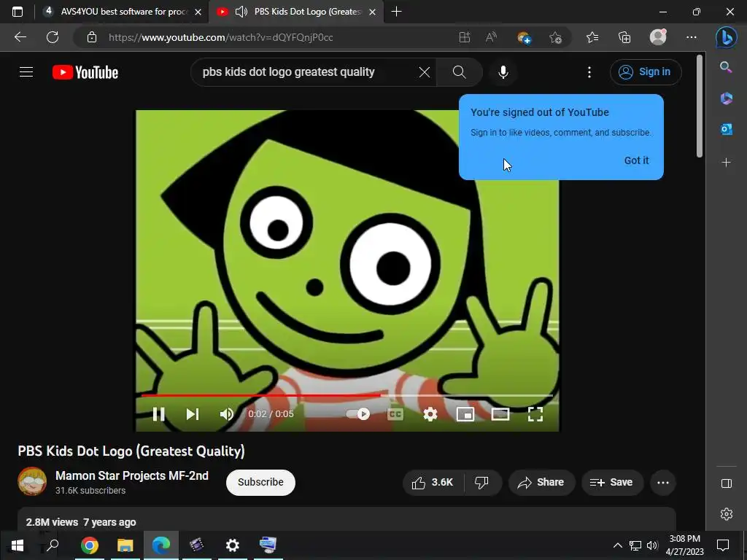Image resolution: width=747 pixels, height=560 pixels.
Task: Open the taskbar volume control
Action: [652, 545]
